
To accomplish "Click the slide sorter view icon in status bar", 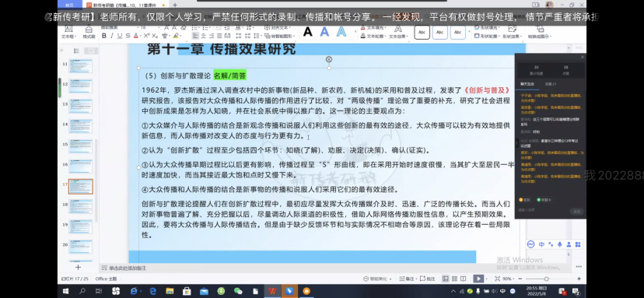I will 454,279.
